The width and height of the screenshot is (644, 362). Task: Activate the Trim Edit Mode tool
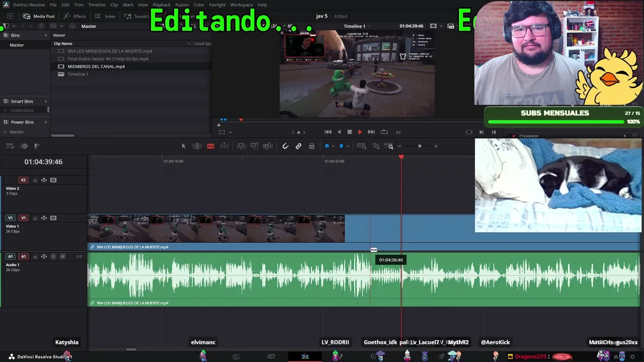point(197,146)
